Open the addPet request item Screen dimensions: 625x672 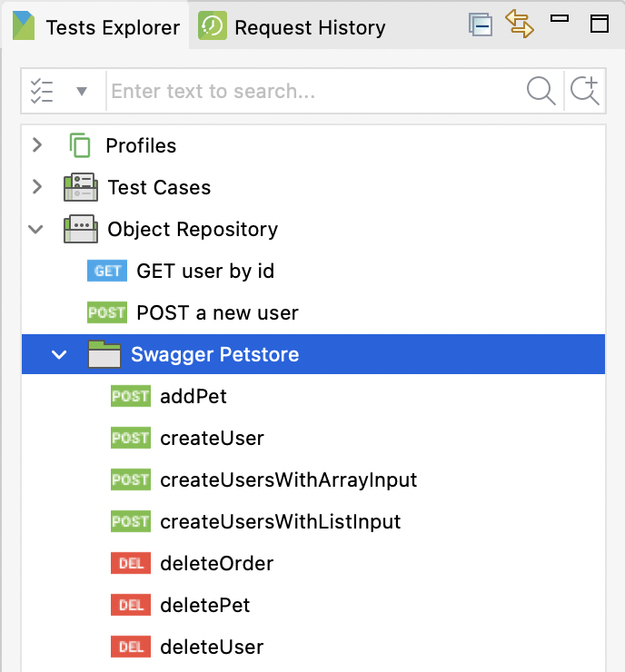pos(193,396)
